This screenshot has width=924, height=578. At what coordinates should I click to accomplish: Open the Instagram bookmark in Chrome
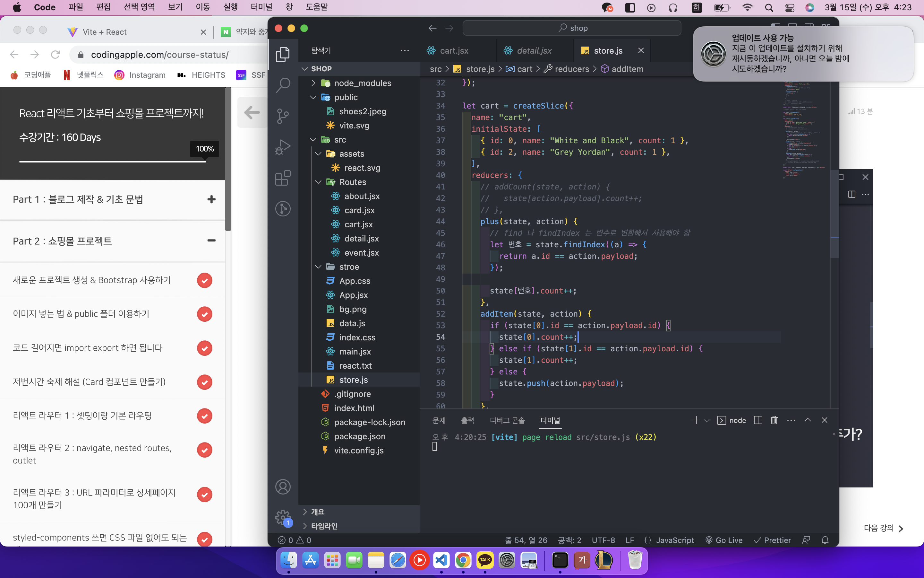point(140,75)
